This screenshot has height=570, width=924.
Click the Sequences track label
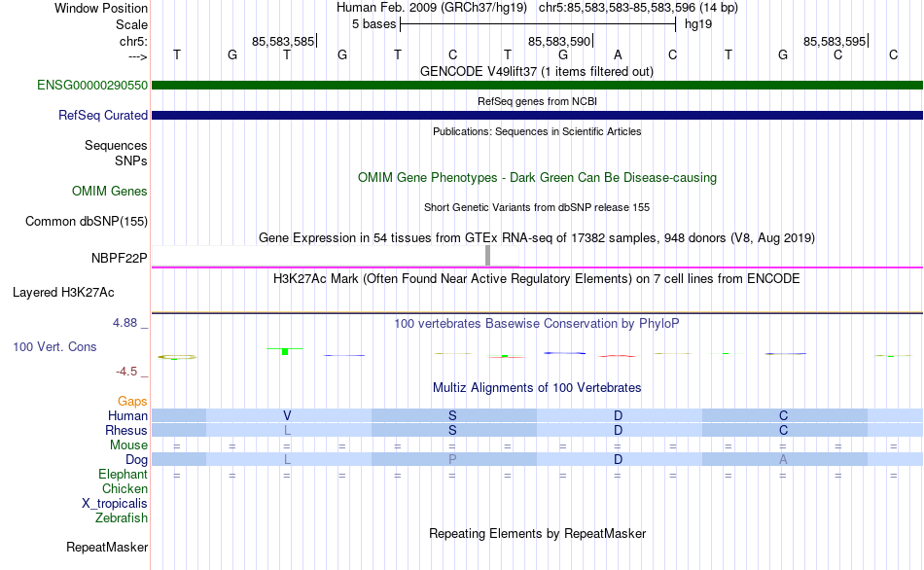pos(116,145)
